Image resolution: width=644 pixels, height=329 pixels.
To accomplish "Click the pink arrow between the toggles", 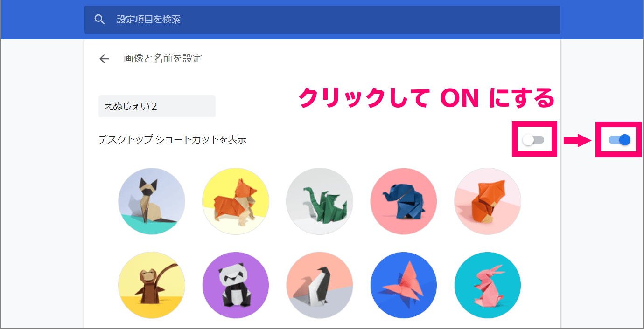I will [x=577, y=140].
